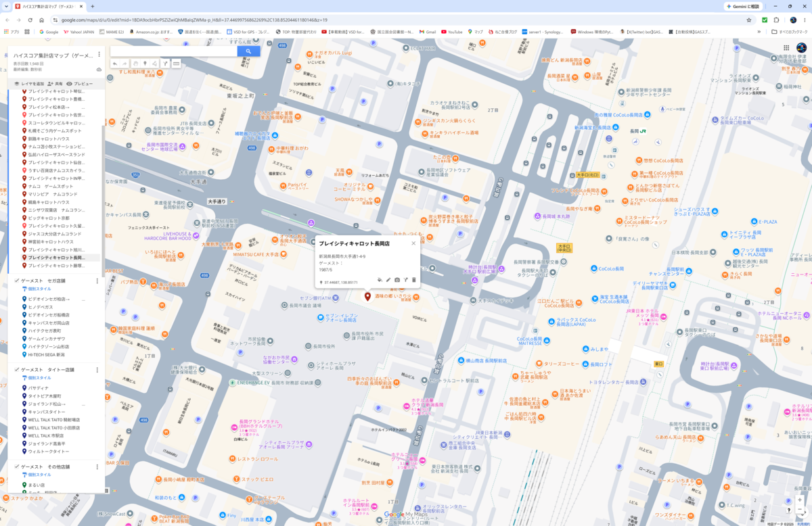The width and height of the screenshot is (812, 526).
Task: Select パサディナ in タイトー店舗 list
Action: click(x=38, y=388)
